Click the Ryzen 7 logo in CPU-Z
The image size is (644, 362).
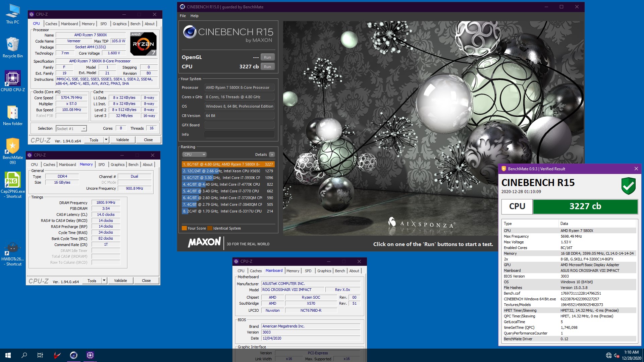click(x=144, y=44)
